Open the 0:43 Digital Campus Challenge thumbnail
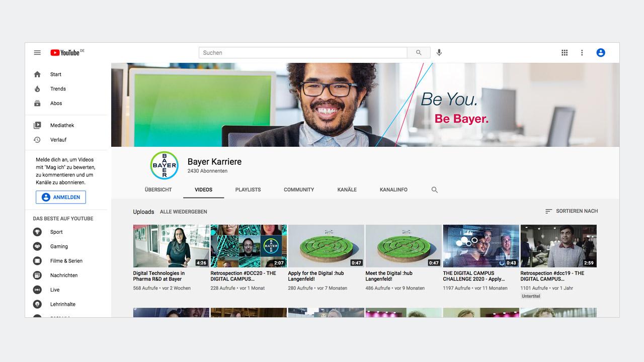Viewport: 644px width, 362px height. pos(481,246)
